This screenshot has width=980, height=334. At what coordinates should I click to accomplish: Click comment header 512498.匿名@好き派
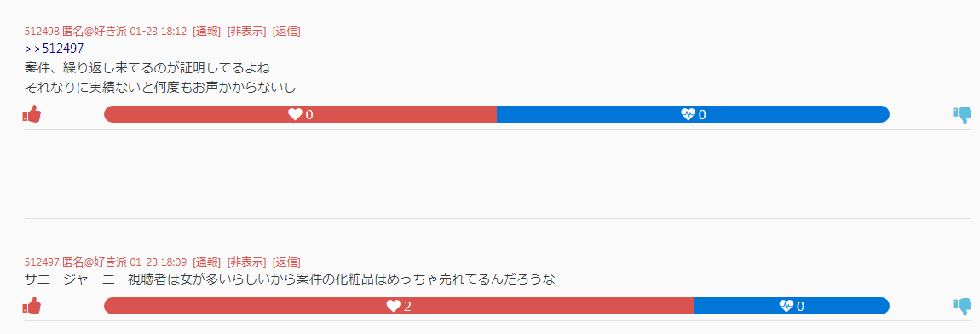pyautogui.click(x=76, y=32)
